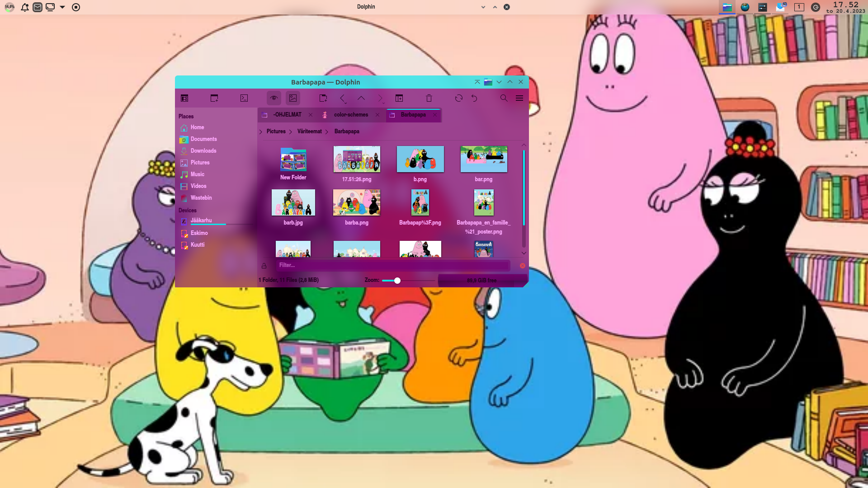The height and width of the screenshot is (488, 868).
Task: Click Väriteemat in the breadcrumb path
Action: 310,131
